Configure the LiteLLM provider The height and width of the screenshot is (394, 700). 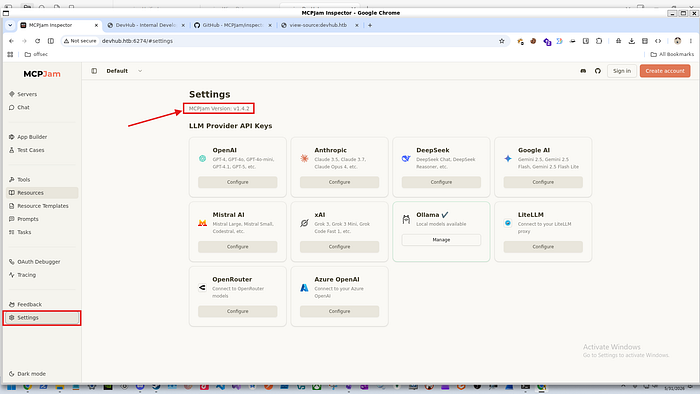click(x=543, y=247)
